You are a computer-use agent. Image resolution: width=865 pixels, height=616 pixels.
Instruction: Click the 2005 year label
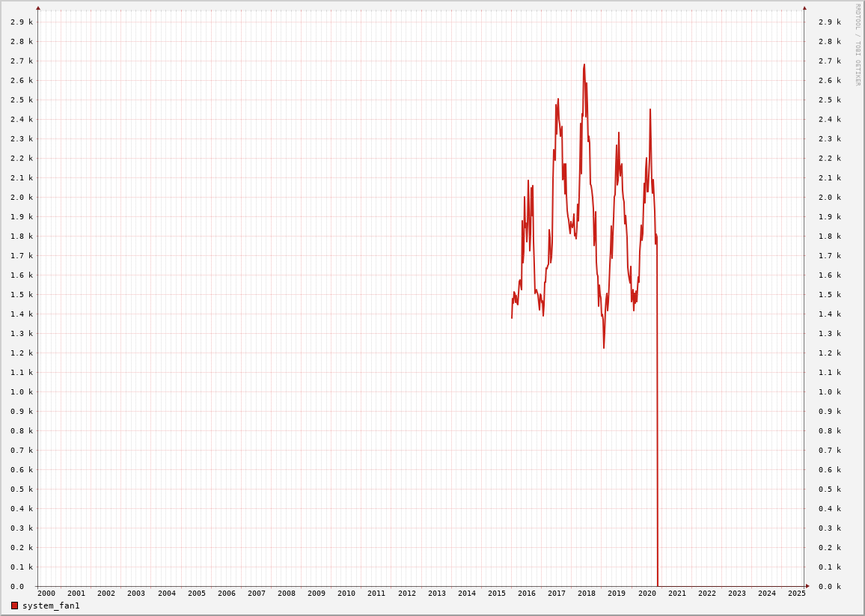(x=197, y=594)
